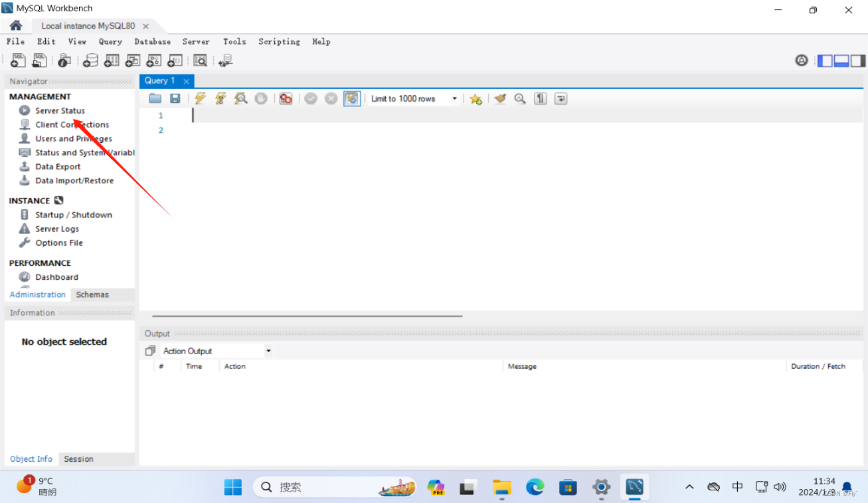Create a new schema toolbar icon
Screen dimensions: 868x503
(90, 60)
